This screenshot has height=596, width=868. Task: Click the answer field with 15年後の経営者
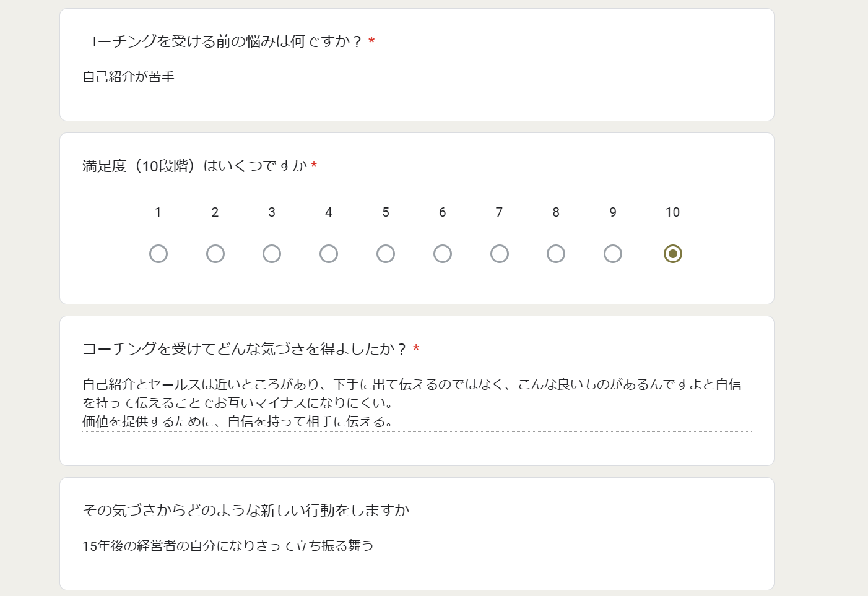click(x=417, y=546)
